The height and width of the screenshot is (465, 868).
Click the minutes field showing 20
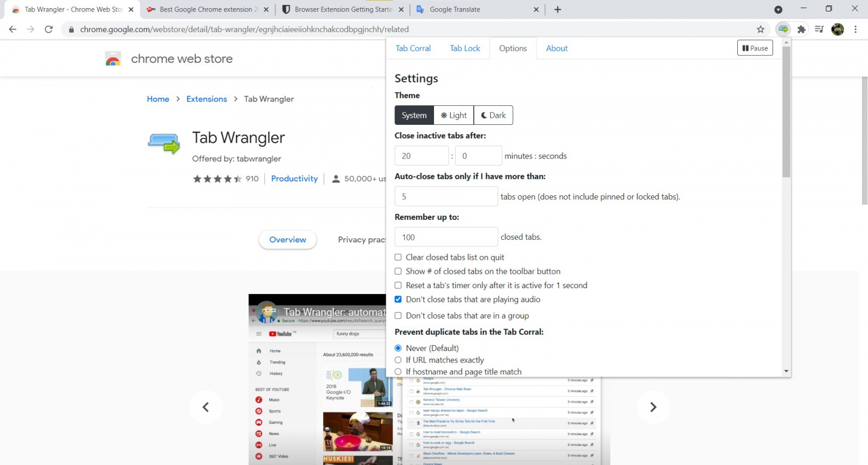click(x=422, y=156)
